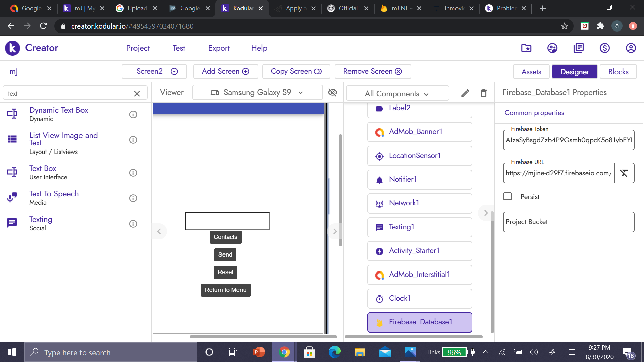644x362 pixels.
Task: Open the monetization dollar icon
Action: pyautogui.click(x=604, y=48)
